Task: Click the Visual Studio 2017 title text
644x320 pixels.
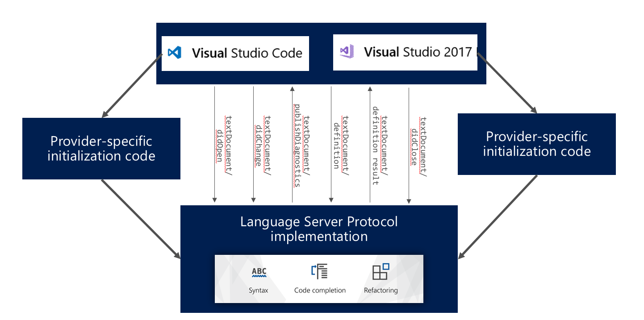Action: tap(418, 52)
